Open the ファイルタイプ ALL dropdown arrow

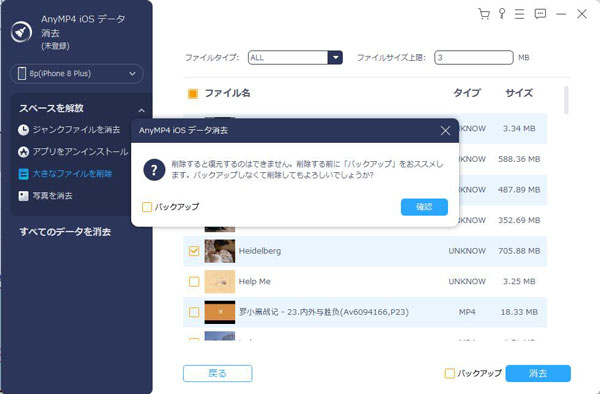tap(335, 58)
